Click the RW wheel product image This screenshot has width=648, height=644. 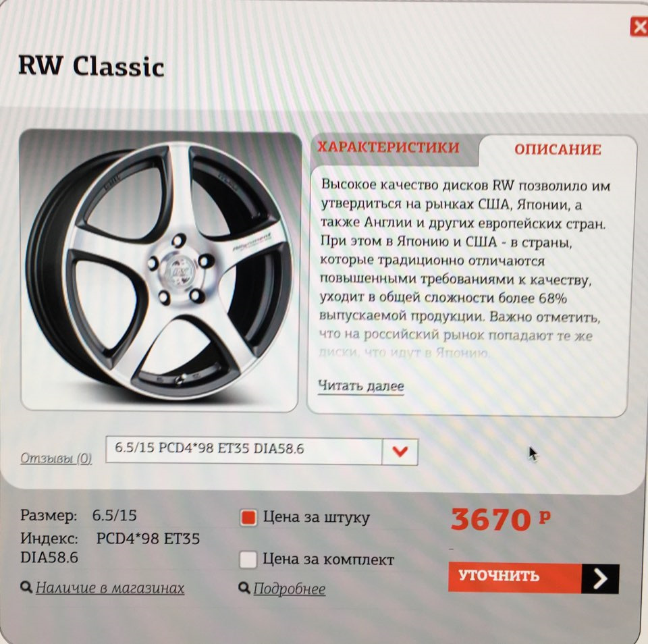click(161, 270)
